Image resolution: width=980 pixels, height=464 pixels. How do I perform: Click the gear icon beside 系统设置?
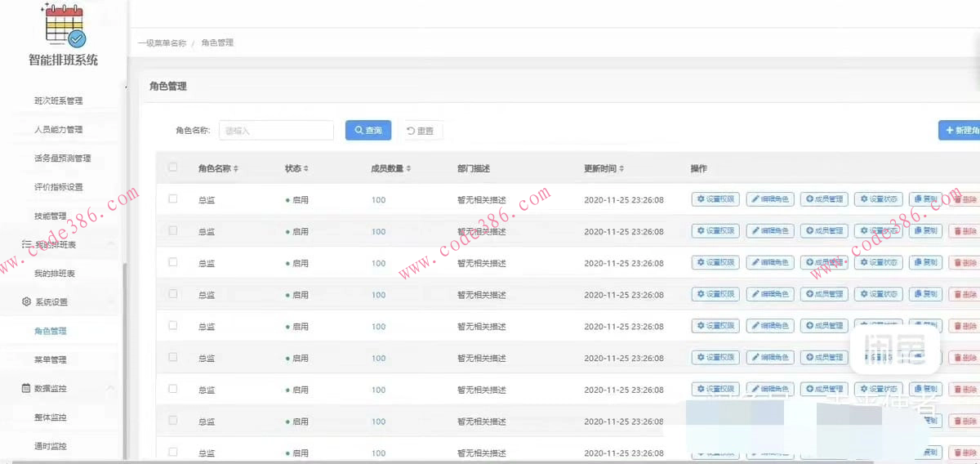point(26,302)
